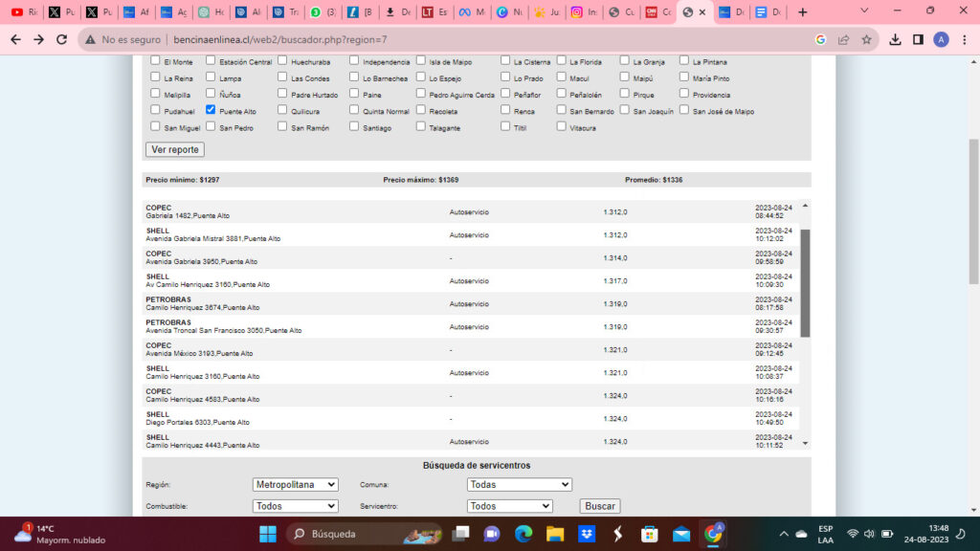
Task: Open Región dropdown showing Metropolitana
Action: tap(295, 484)
